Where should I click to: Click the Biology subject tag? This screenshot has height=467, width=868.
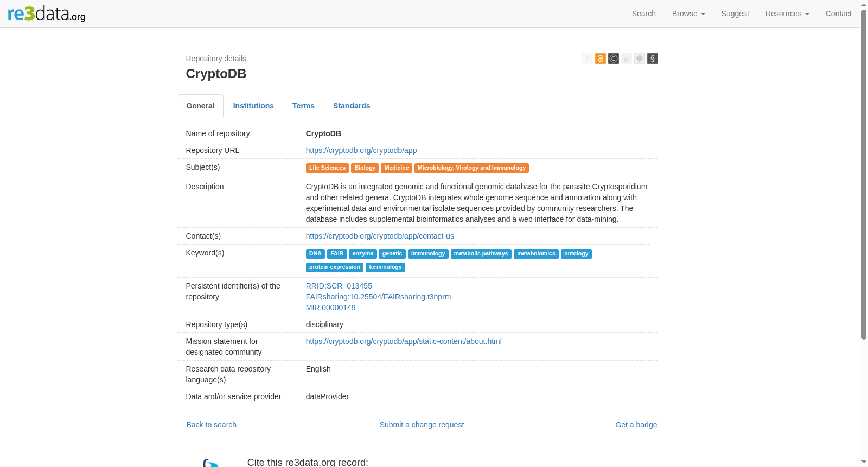(x=365, y=168)
